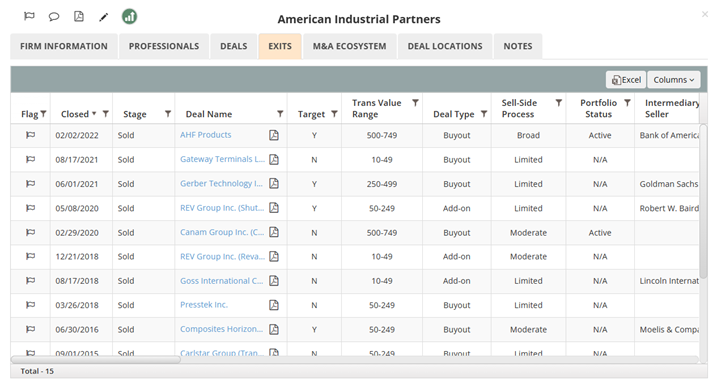Click the PDF export icon in top toolbar
Viewport: 717px width, 380px height.
79,16
